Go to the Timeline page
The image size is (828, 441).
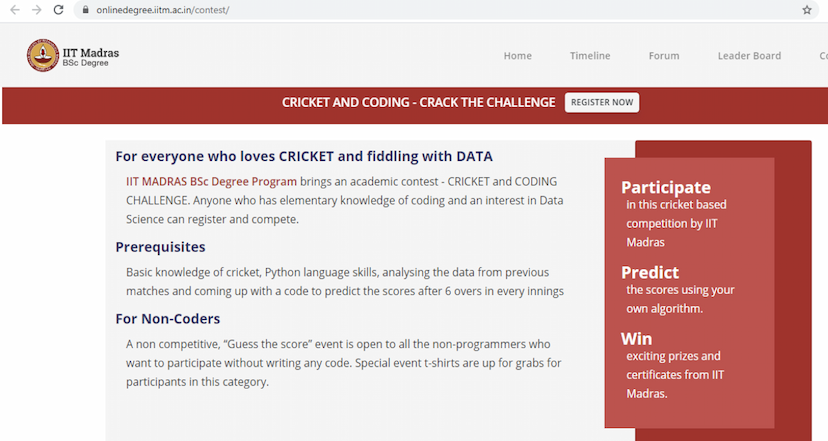pos(590,56)
